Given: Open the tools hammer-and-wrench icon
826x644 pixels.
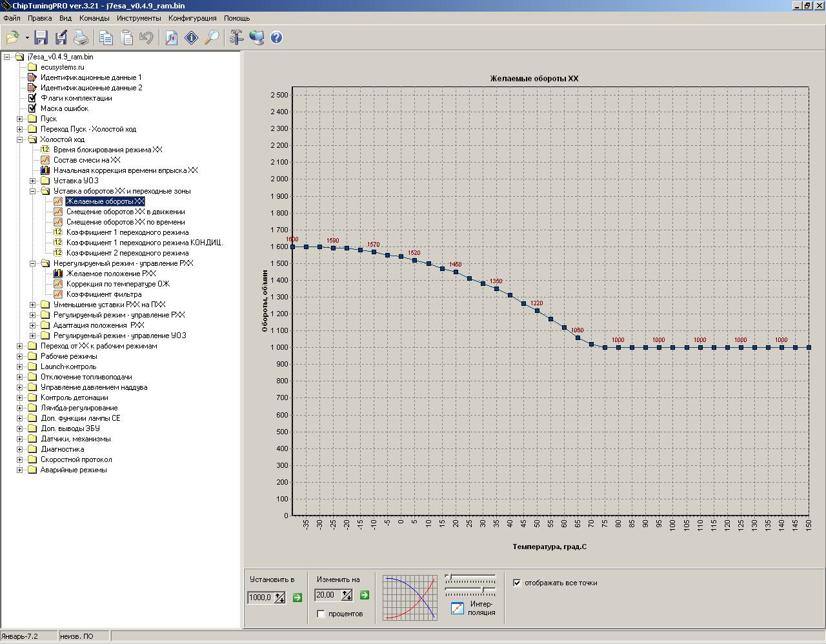Looking at the screenshot, I should (x=236, y=38).
